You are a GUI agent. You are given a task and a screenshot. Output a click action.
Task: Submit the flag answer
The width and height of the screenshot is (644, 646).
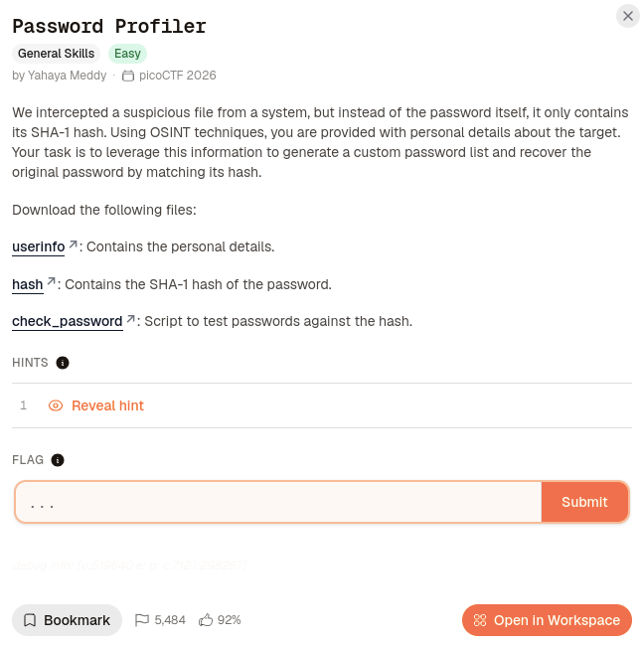pyautogui.click(x=584, y=502)
